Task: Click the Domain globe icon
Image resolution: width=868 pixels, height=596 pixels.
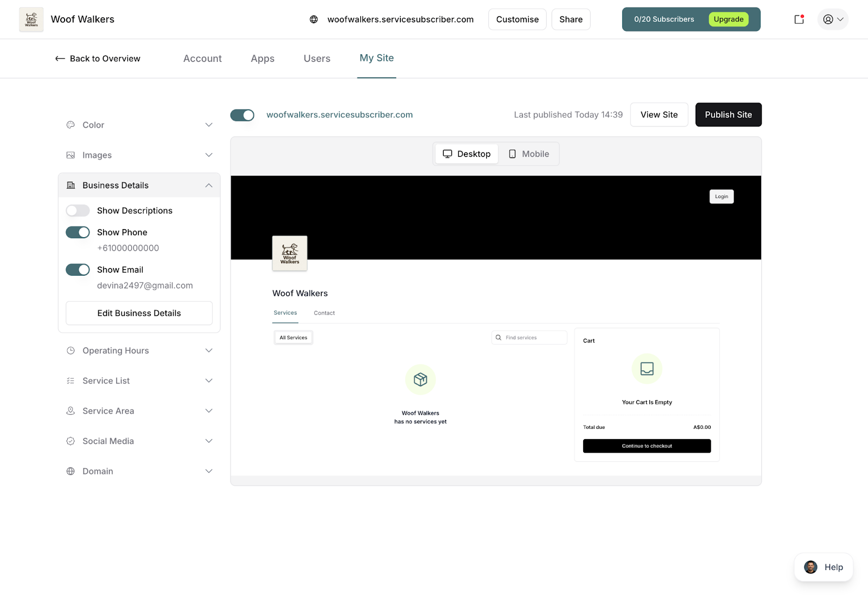Action: tap(71, 471)
